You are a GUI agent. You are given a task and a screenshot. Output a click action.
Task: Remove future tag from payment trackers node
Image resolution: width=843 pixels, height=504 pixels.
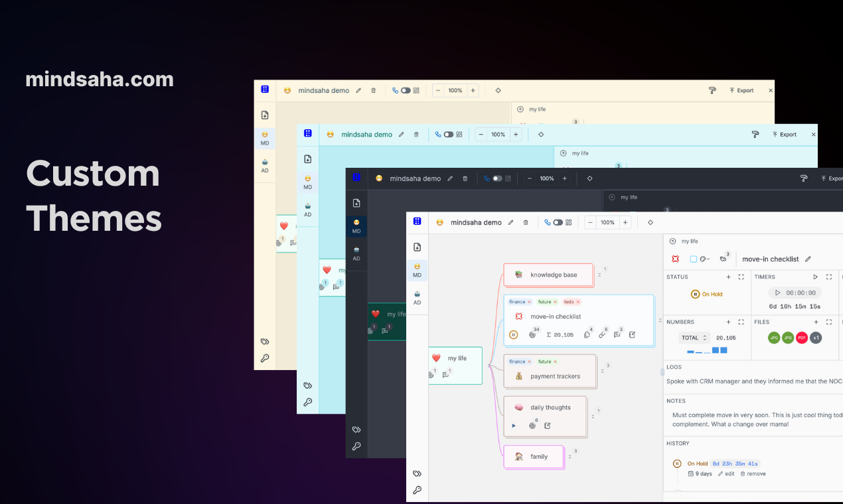point(555,361)
